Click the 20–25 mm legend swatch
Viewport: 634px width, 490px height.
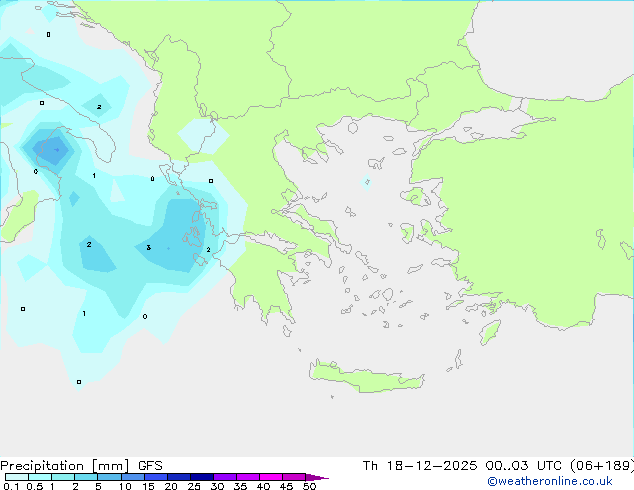(178, 477)
